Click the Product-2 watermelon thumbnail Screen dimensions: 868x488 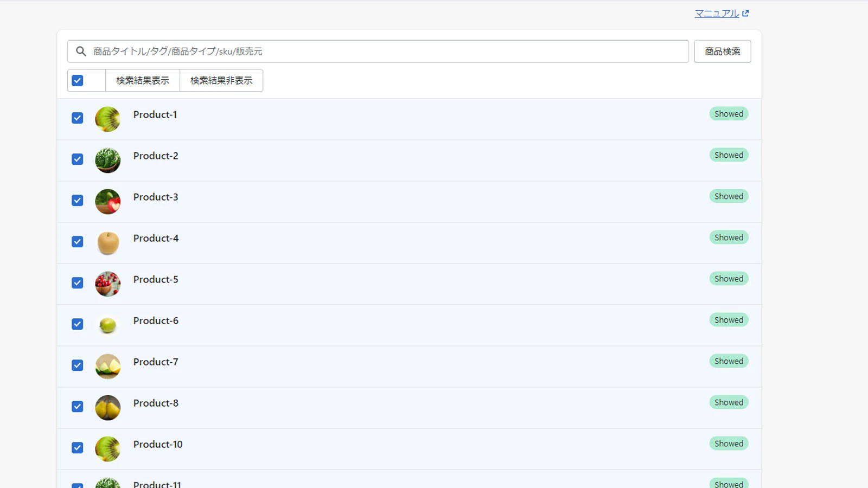click(108, 160)
